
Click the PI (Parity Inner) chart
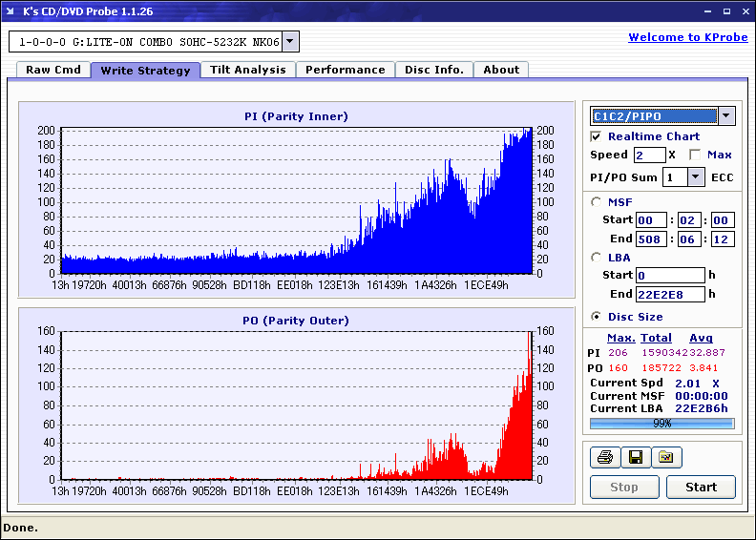297,199
